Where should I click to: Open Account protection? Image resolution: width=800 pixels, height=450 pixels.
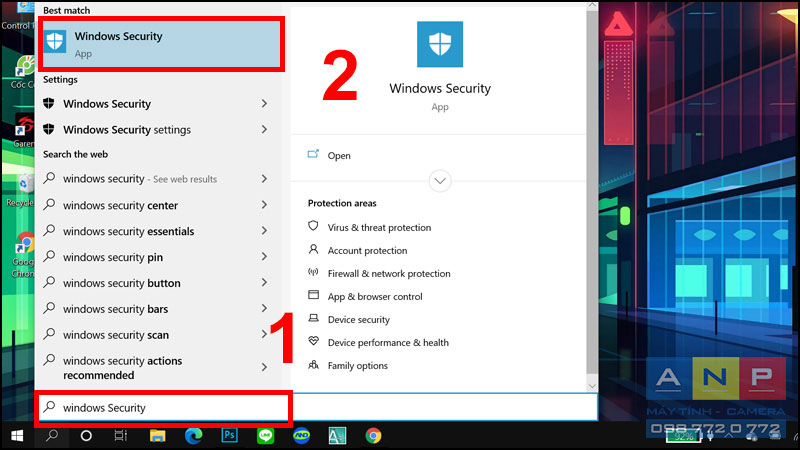click(x=367, y=251)
